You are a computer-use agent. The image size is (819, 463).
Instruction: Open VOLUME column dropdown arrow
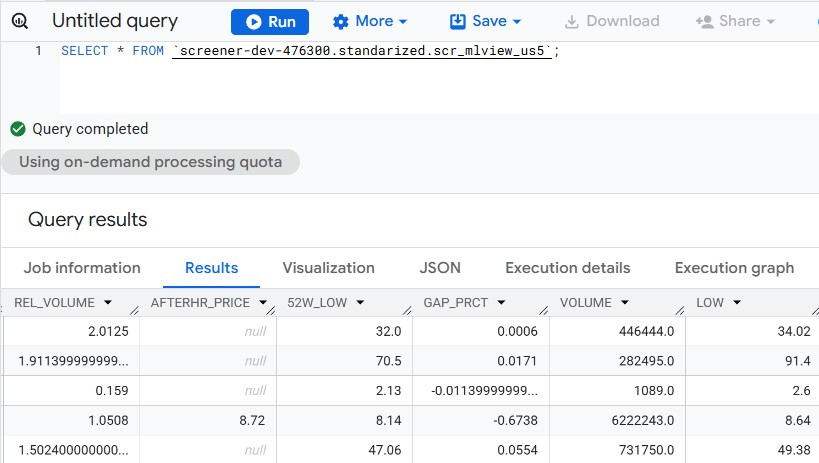click(625, 303)
